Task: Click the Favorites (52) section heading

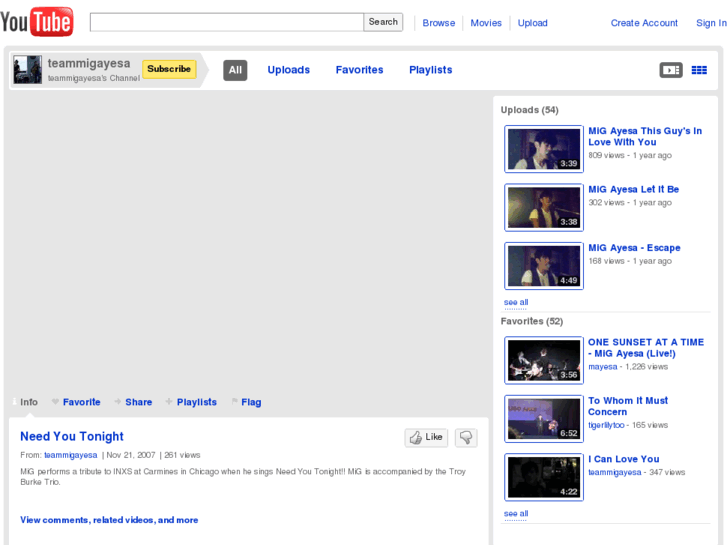Action: (532, 321)
